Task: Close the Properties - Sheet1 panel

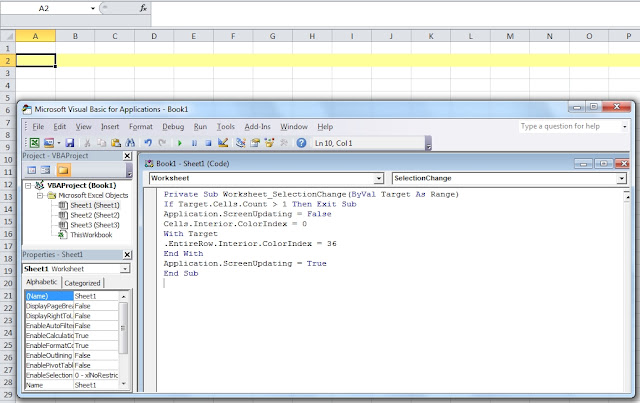Action: pyautogui.click(x=127, y=255)
